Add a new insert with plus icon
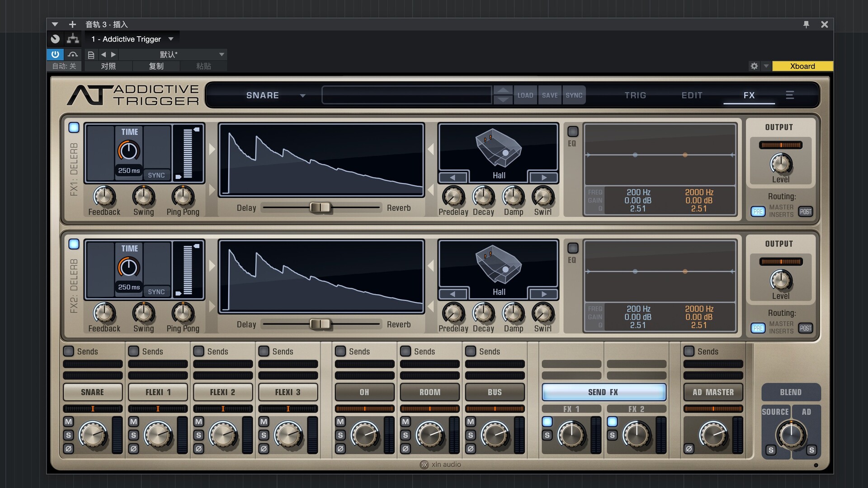Image resolution: width=868 pixels, height=488 pixels. (72, 24)
